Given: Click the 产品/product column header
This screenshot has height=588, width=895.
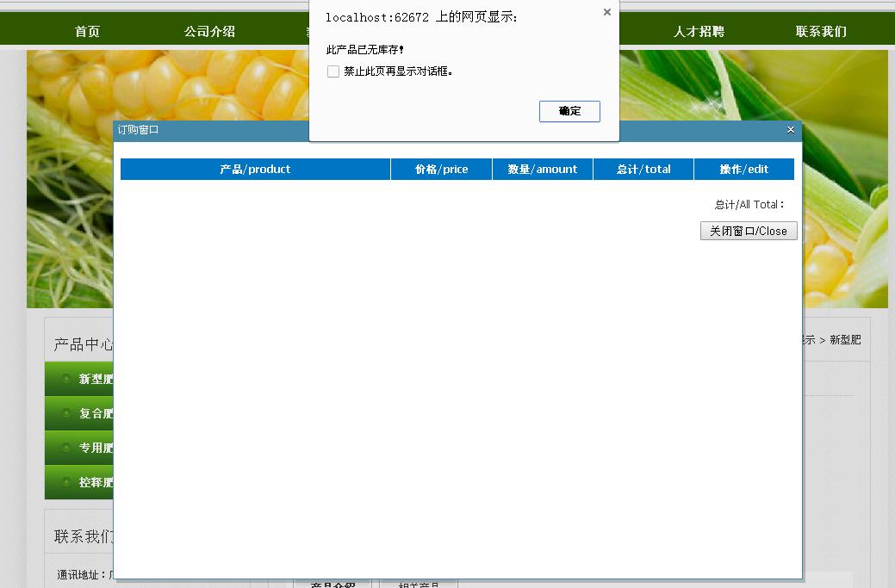Looking at the screenshot, I should pos(255,170).
